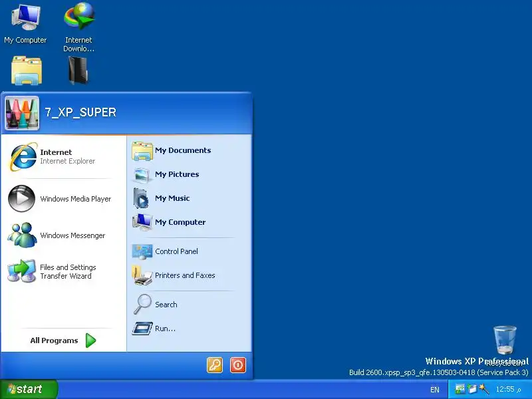Image resolution: width=532 pixels, height=399 pixels.
Task: Open My Pictures folder
Action: (x=189, y=174)
